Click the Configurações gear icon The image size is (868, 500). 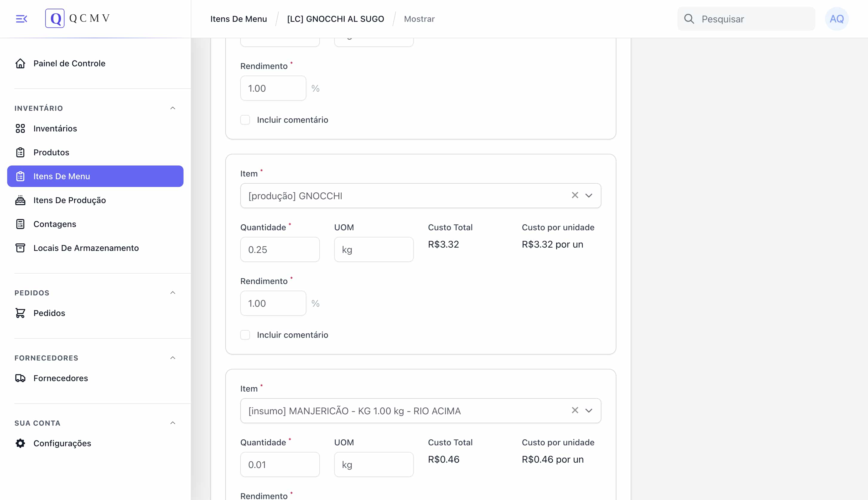pos(20,443)
